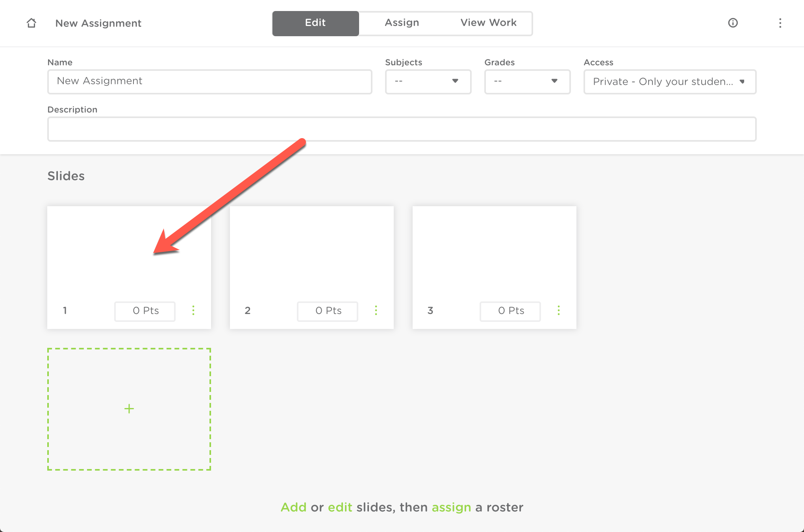Go to home via the house icon

pyautogui.click(x=31, y=23)
